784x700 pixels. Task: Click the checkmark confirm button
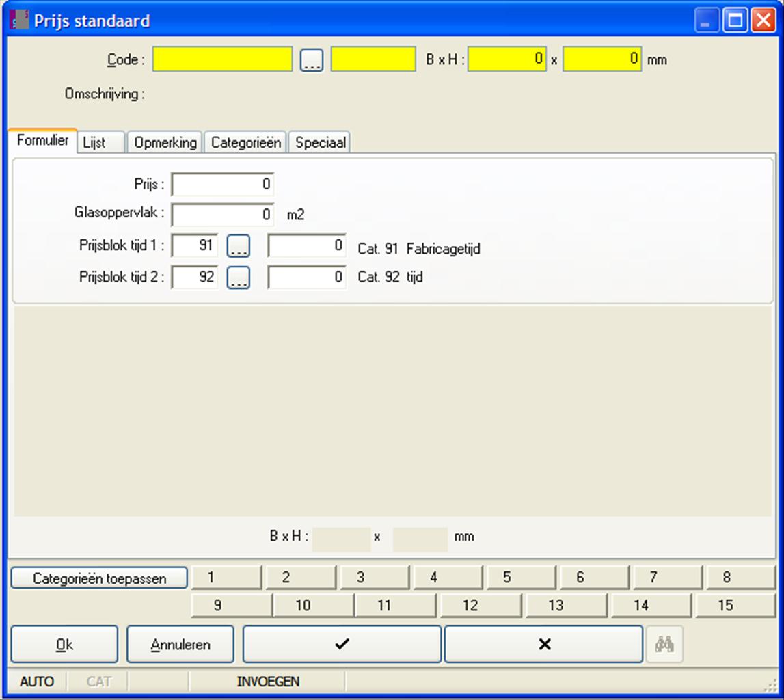[342, 644]
